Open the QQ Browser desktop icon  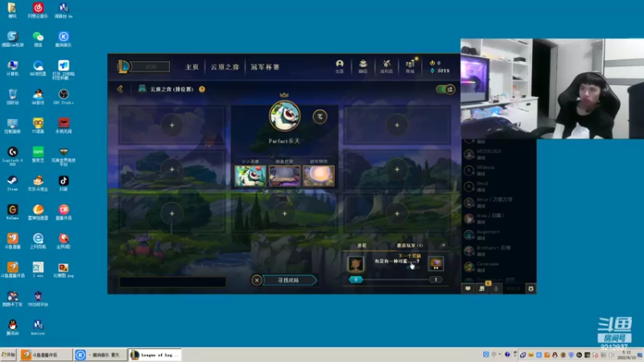point(38,68)
